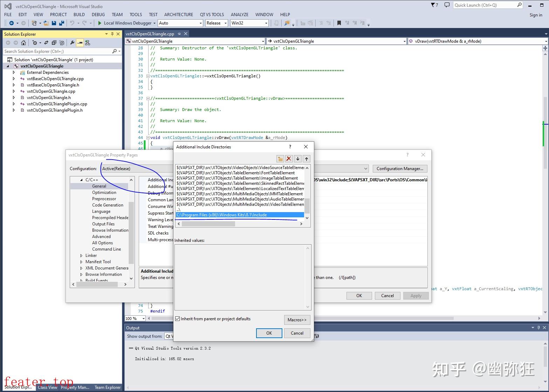Click OK to confirm include directories
The height and width of the screenshot is (392, 549).
coord(268,333)
